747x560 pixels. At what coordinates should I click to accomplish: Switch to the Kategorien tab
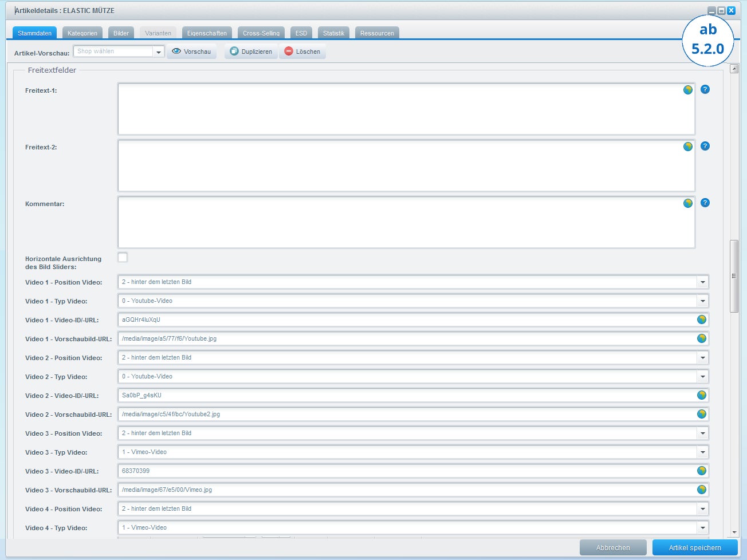click(82, 33)
